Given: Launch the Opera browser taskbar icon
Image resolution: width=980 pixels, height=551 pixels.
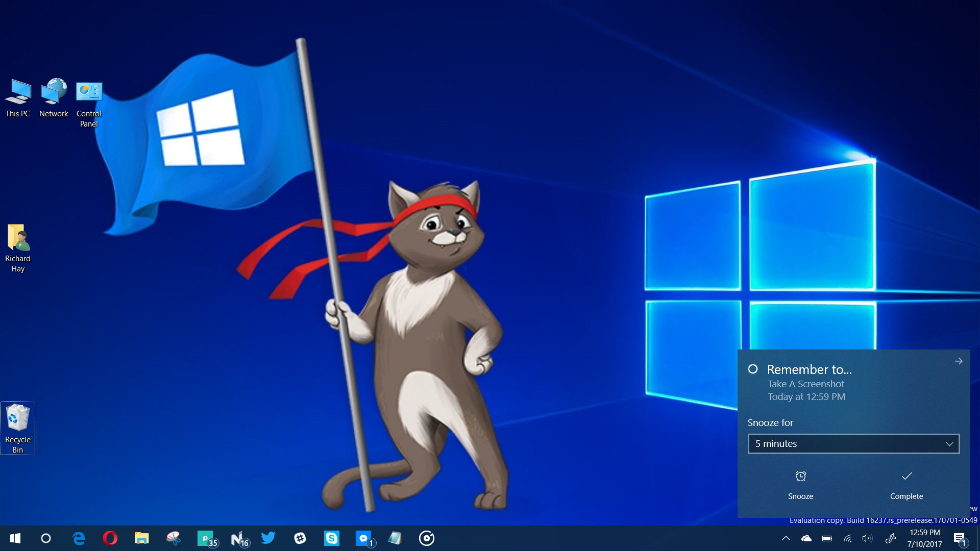Looking at the screenshot, I should 110,538.
